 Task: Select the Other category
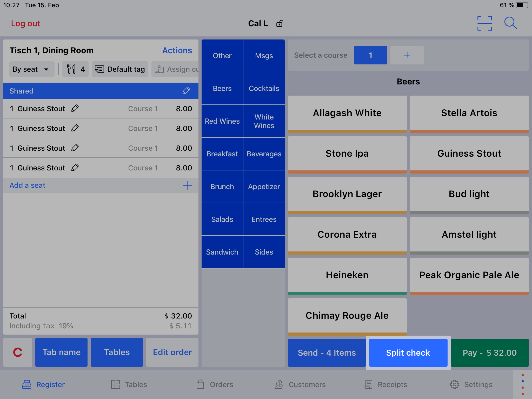pyautogui.click(x=222, y=56)
